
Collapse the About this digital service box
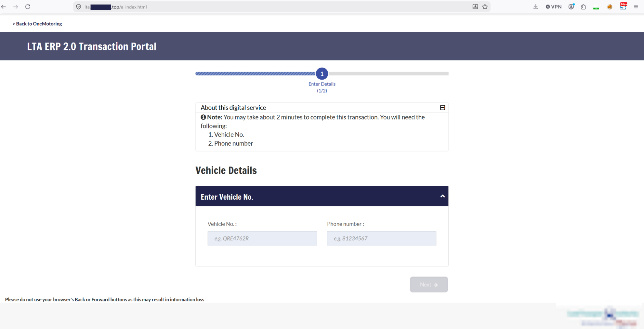[442, 108]
